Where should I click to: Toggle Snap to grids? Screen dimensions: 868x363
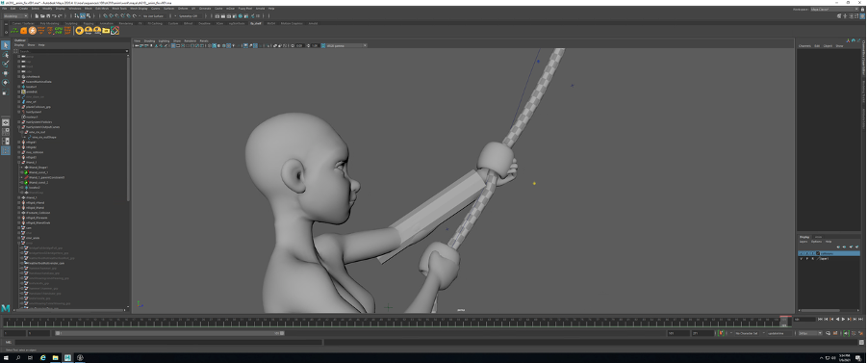tap(105, 16)
